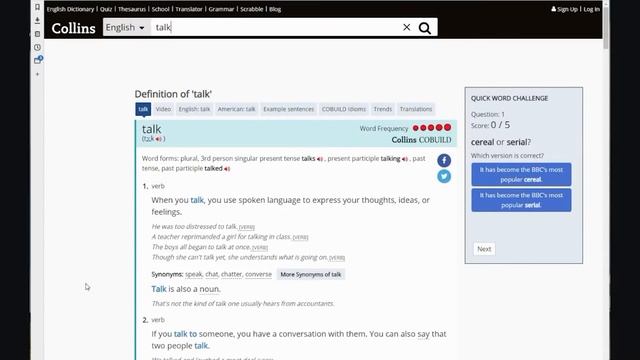The height and width of the screenshot is (360, 640).
Task: Play audio for the word form 'talking'
Action: point(404,159)
